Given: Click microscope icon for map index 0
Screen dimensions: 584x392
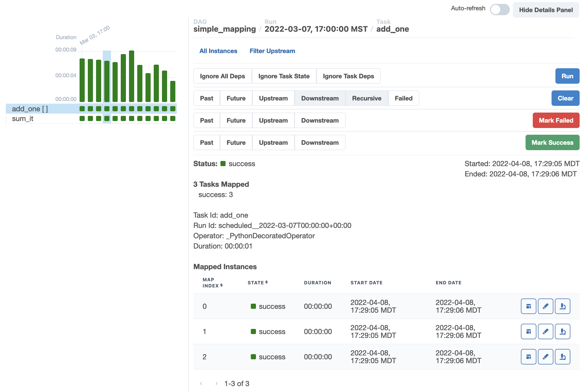Looking at the screenshot, I should [562, 306].
